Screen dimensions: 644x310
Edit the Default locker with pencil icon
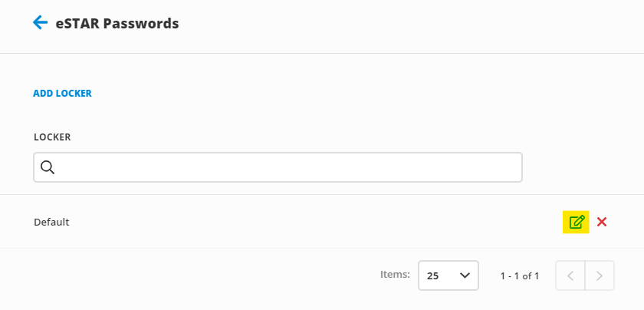point(577,222)
